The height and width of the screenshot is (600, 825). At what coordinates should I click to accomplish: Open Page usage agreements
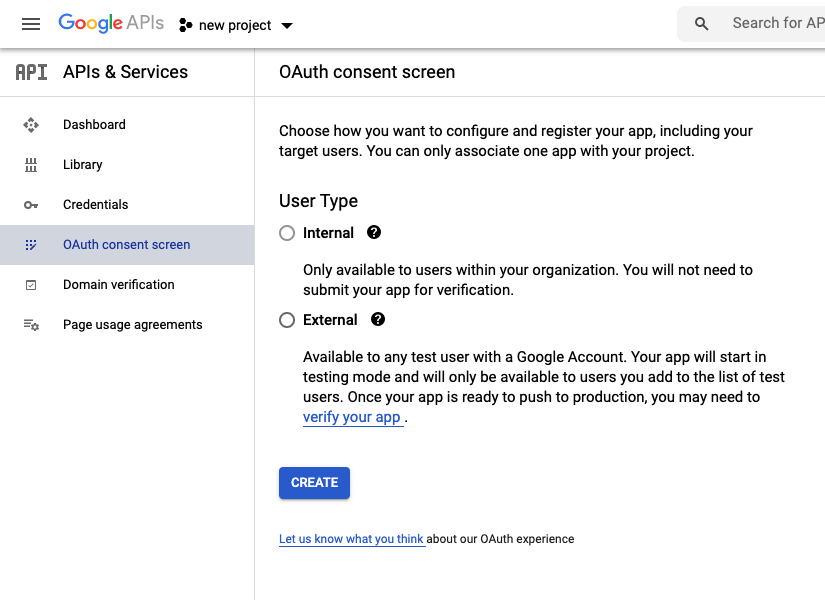pyautogui.click(x=132, y=325)
